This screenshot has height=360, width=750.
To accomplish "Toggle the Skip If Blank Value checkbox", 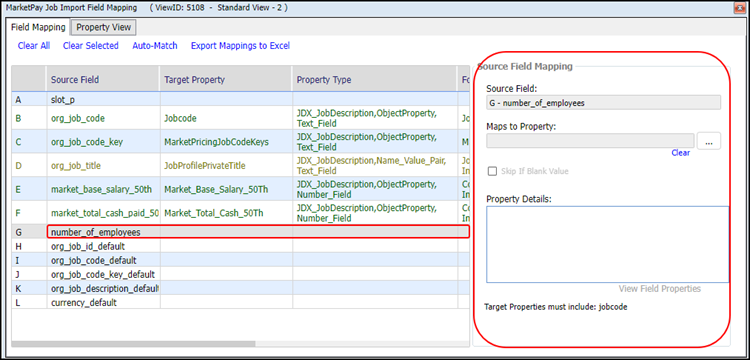I will pyautogui.click(x=491, y=171).
